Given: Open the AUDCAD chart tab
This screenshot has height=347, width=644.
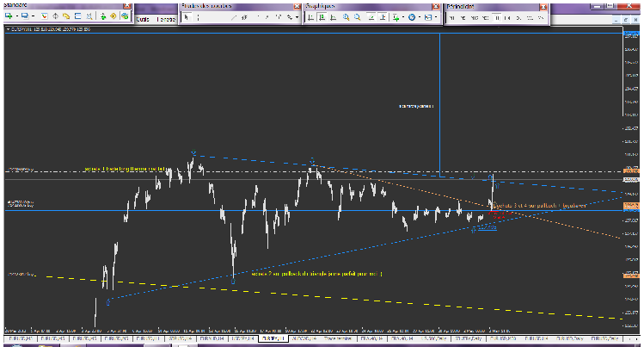Looking at the screenshot, I should (x=304, y=338).
